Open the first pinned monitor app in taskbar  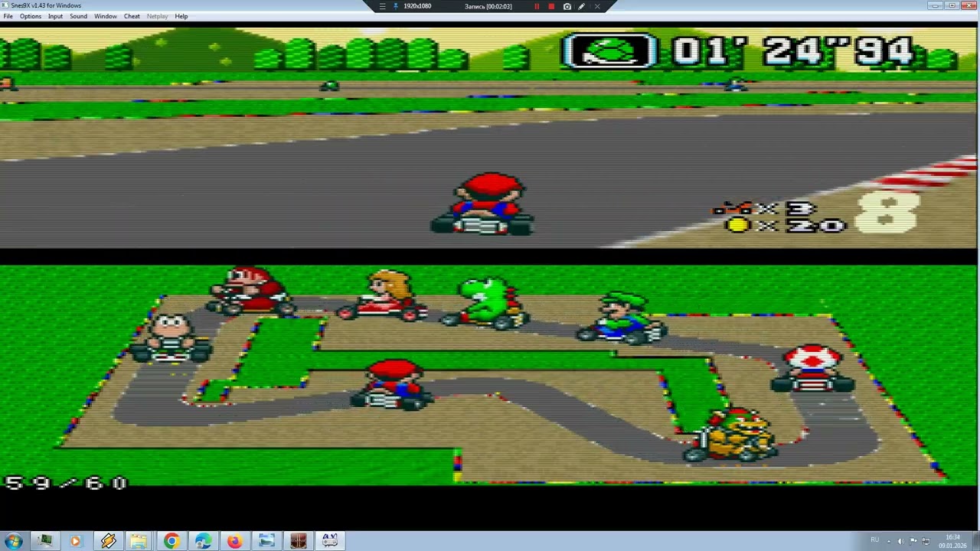(44, 541)
